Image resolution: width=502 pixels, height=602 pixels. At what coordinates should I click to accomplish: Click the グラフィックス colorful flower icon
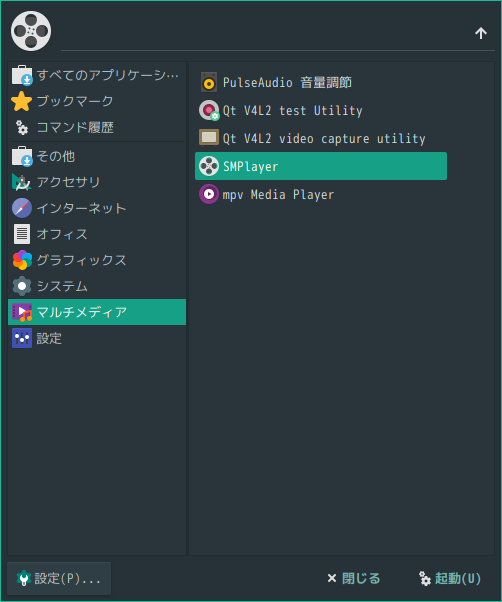pos(22,260)
